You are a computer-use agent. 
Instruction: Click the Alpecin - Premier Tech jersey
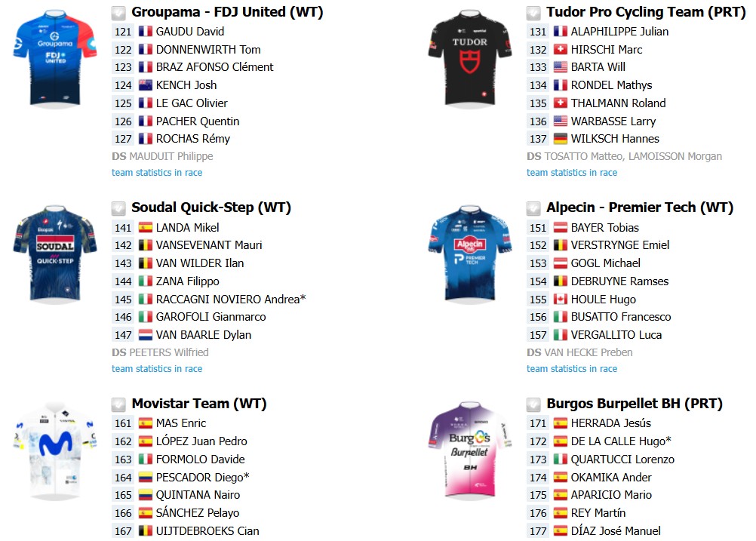(469, 254)
